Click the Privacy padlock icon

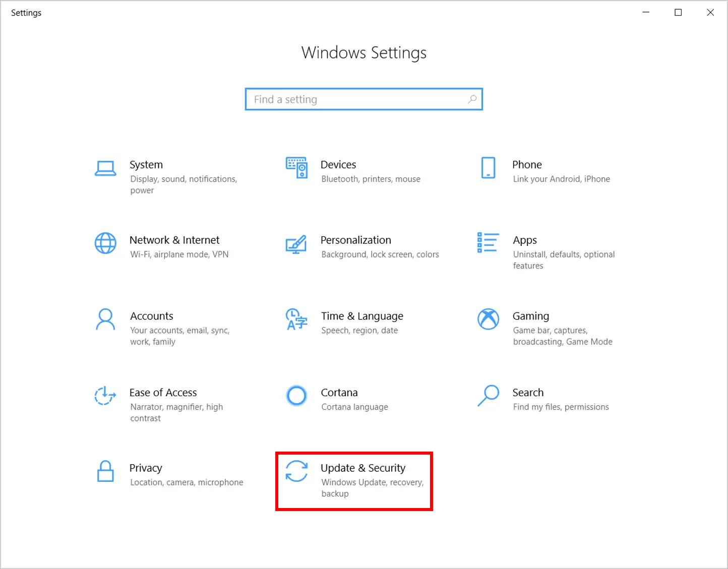tap(105, 471)
